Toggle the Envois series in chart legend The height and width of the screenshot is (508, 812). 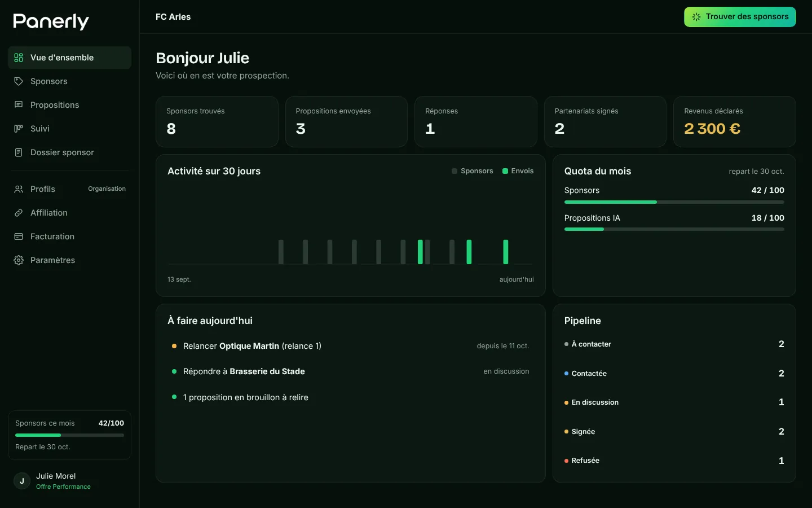(518, 171)
